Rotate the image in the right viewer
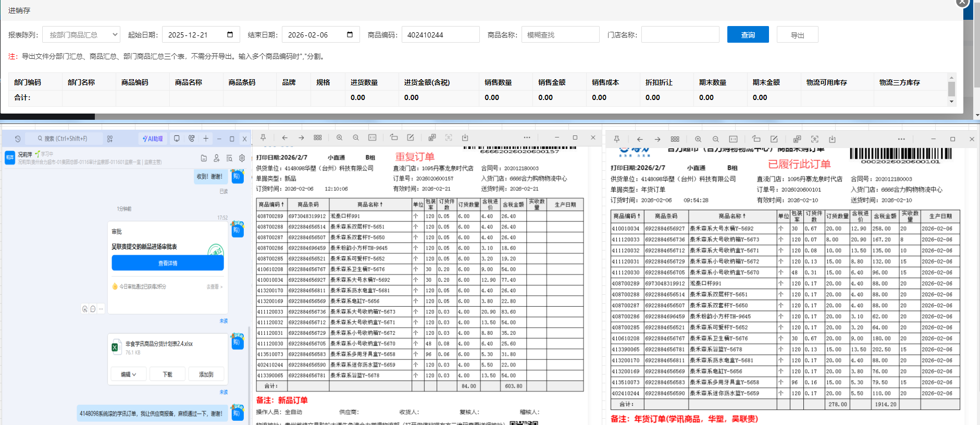This screenshot has width=980, height=425. (x=756, y=139)
